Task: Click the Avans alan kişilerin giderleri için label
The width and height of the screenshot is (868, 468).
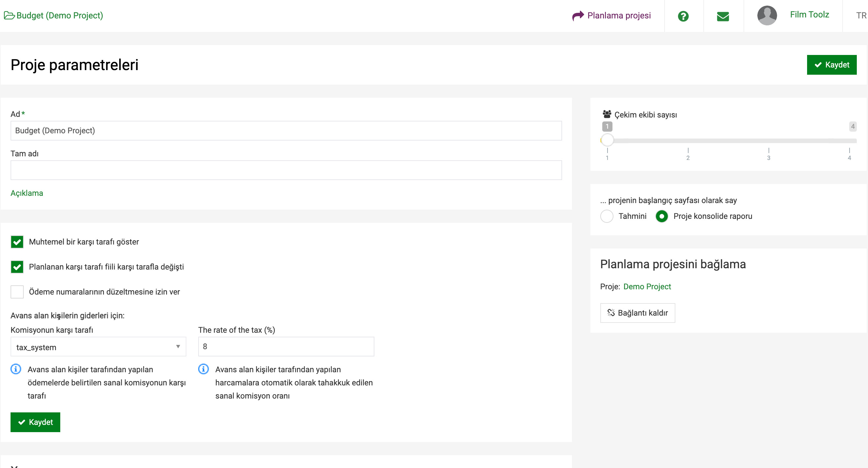Action: [68, 316]
